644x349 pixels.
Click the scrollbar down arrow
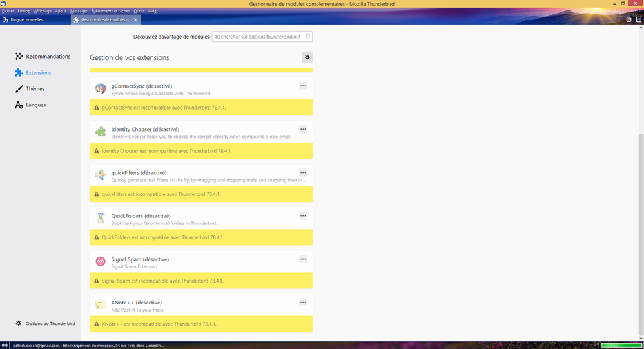[641, 338]
